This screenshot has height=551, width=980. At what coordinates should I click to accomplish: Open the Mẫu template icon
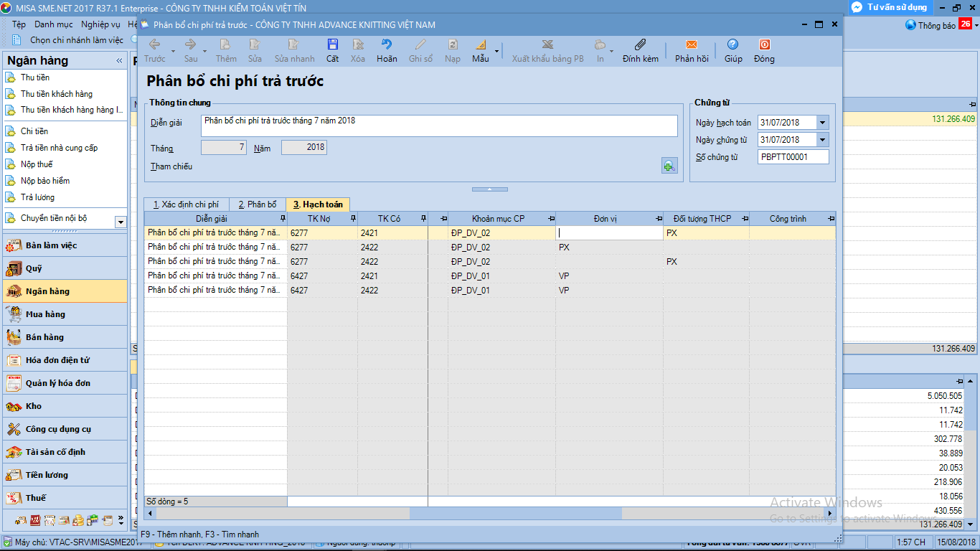480,44
